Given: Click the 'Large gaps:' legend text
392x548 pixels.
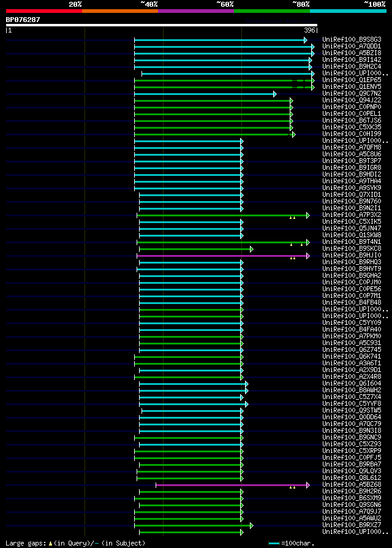Looking at the screenshot, I should point(26,544).
